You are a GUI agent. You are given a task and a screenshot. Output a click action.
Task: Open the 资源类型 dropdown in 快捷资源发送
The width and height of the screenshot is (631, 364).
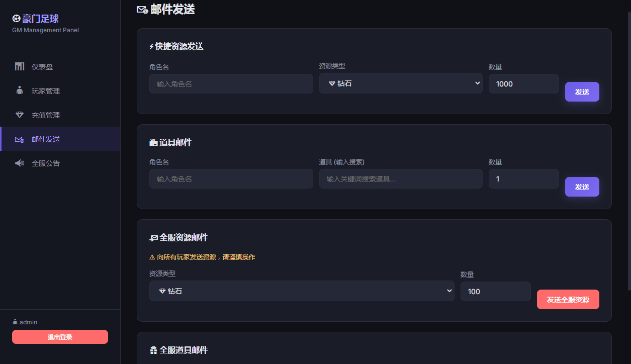[401, 83]
